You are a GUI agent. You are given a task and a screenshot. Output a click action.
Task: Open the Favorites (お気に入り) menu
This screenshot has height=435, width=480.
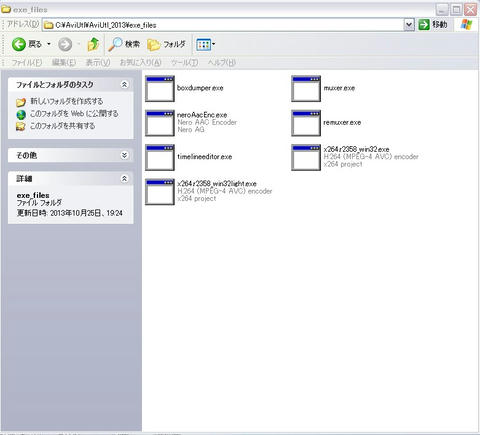point(141,62)
